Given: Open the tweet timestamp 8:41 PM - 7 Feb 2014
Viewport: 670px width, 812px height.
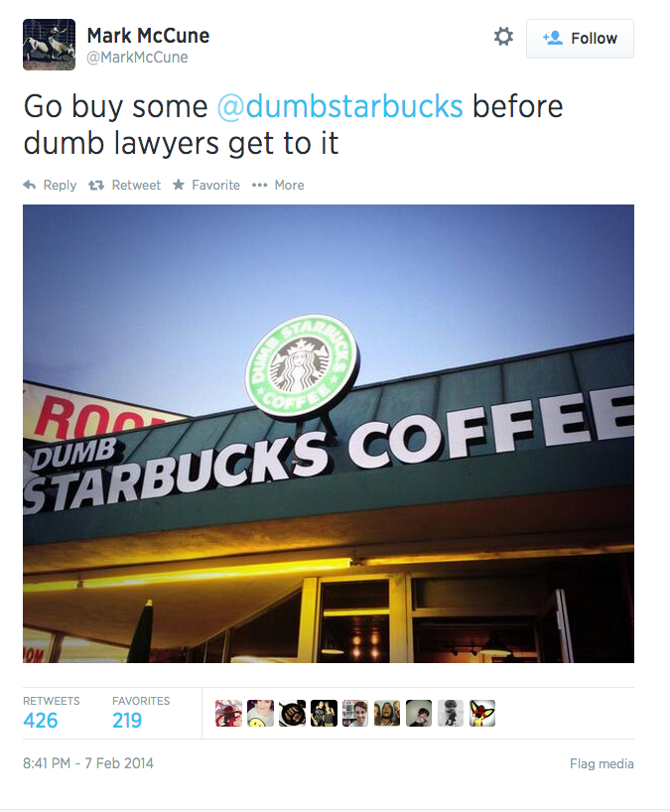Looking at the screenshot, I should click(88, 763).
